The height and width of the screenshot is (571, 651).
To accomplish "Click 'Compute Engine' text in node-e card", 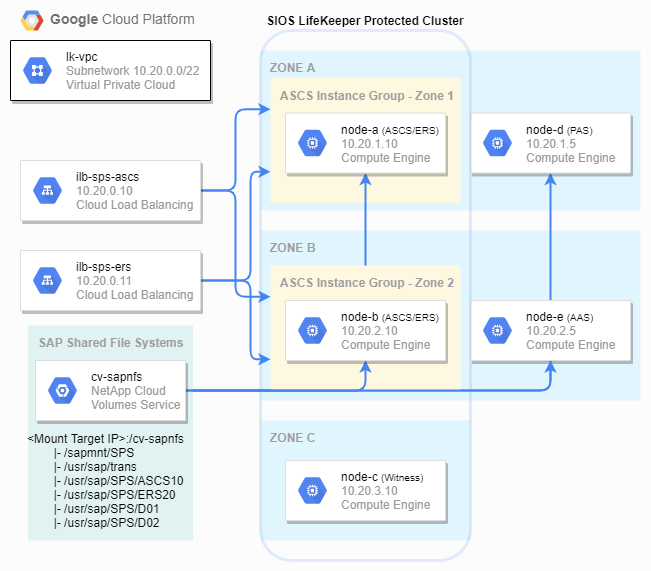I will point(571,345).
